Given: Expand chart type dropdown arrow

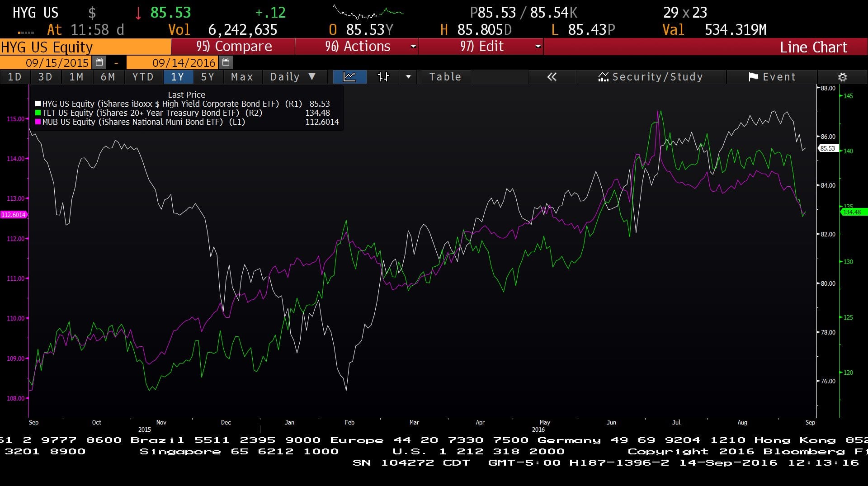Looking at the screenshot, I should tap(408, 77).
